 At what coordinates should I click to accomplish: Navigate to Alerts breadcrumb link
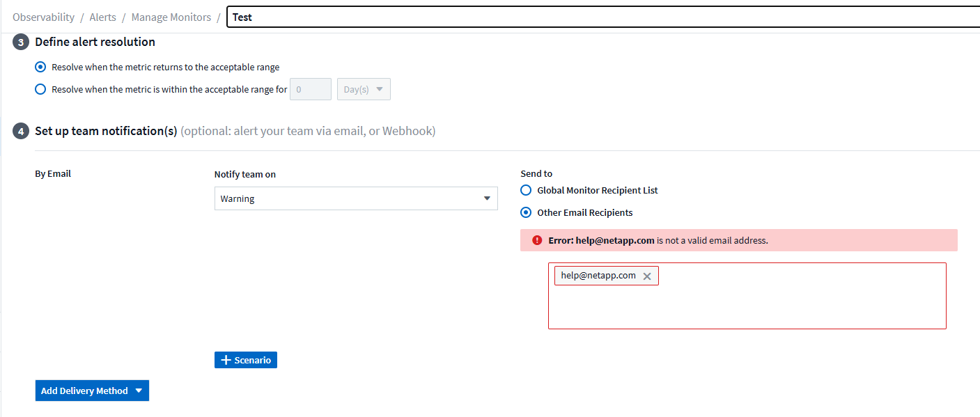[x=102, y=17]
